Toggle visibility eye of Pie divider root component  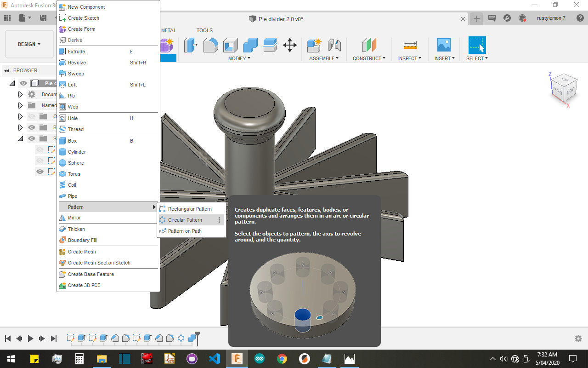[23, 83]
